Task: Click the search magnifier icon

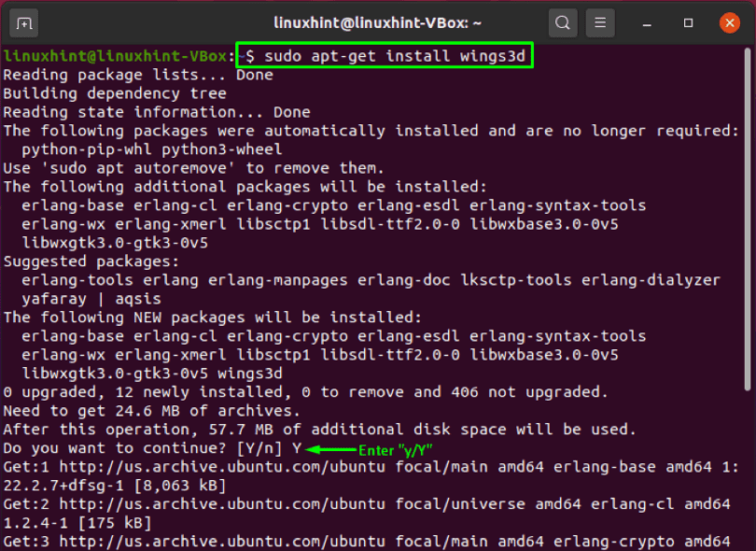Action: pyautogui.click(x=562, y=21)
